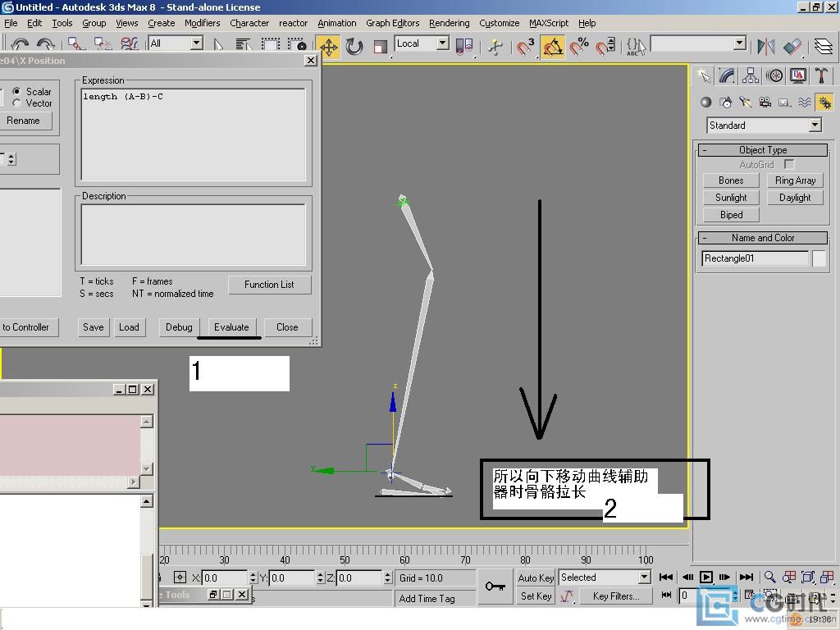Switch to the Utilities hammer panel
Image resolution: width=840 pixels, height=630 pixels.
821,75
